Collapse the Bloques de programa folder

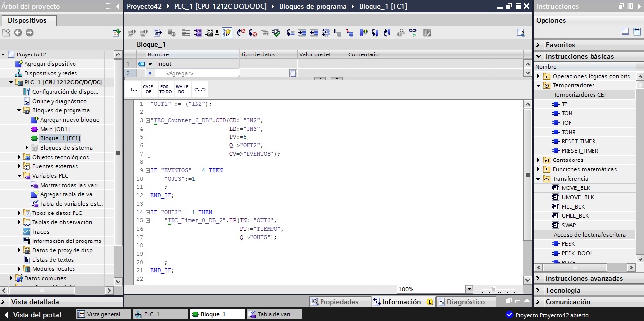19,110
